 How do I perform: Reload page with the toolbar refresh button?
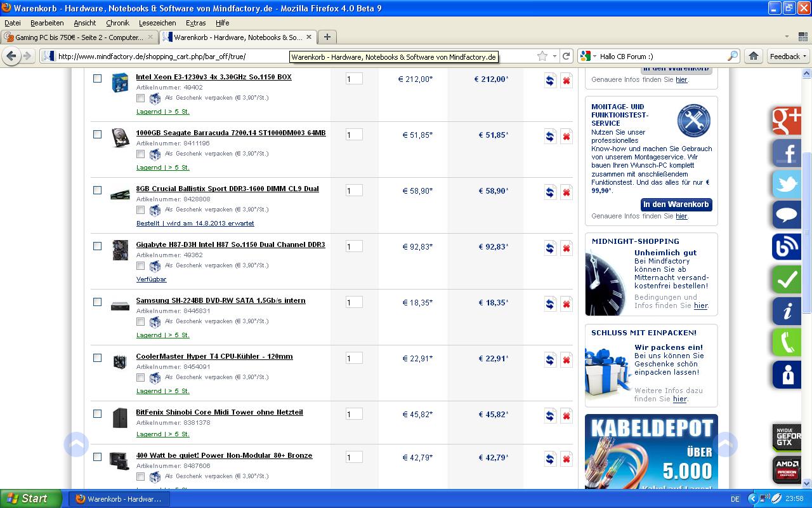[x=566, y=56]
